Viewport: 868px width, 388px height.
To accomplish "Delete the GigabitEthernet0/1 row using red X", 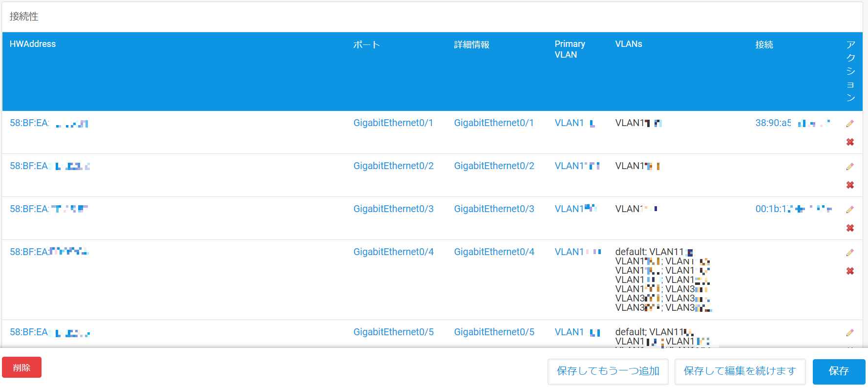I will [x=850, y=142].
